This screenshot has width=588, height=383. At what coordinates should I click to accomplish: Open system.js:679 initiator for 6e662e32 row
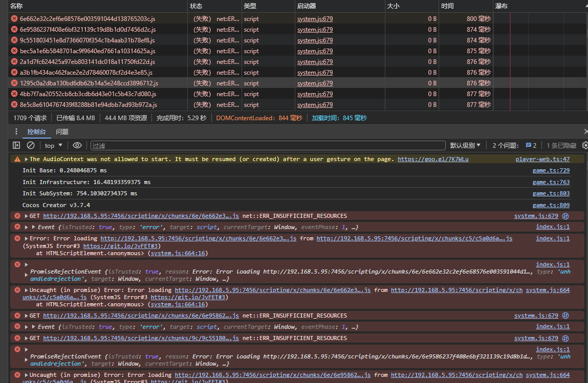pyautogui.click(x=315, y=19)
